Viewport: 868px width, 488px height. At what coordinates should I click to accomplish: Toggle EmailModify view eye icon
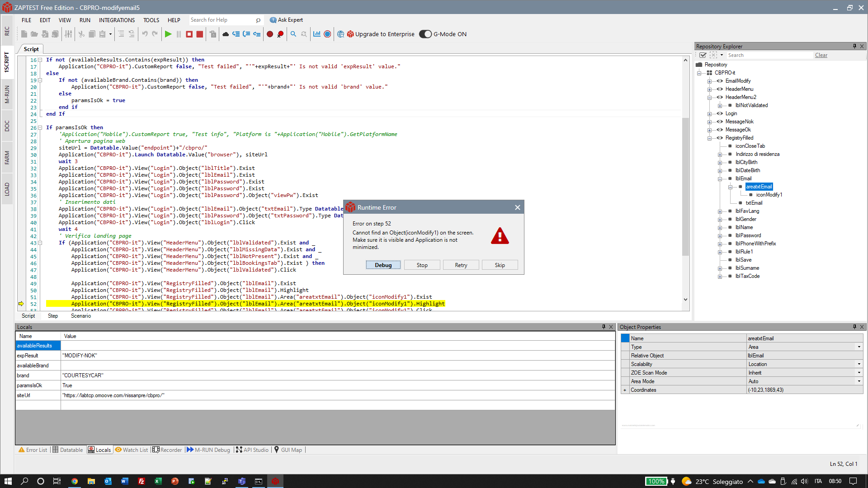720,81
